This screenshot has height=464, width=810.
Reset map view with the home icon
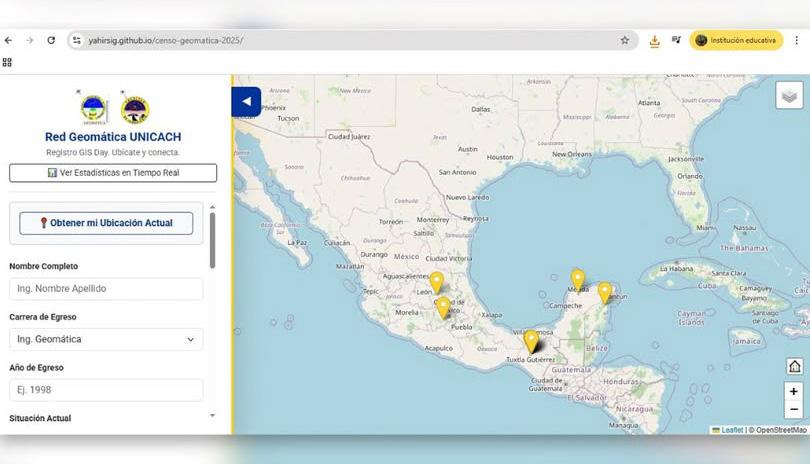pyautogui.click(x=794, y=366)
